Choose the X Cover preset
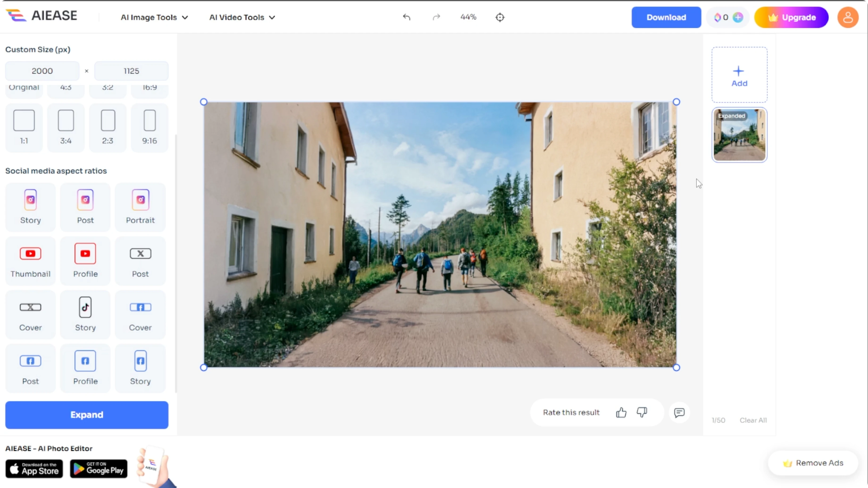 tap(30, 314)
